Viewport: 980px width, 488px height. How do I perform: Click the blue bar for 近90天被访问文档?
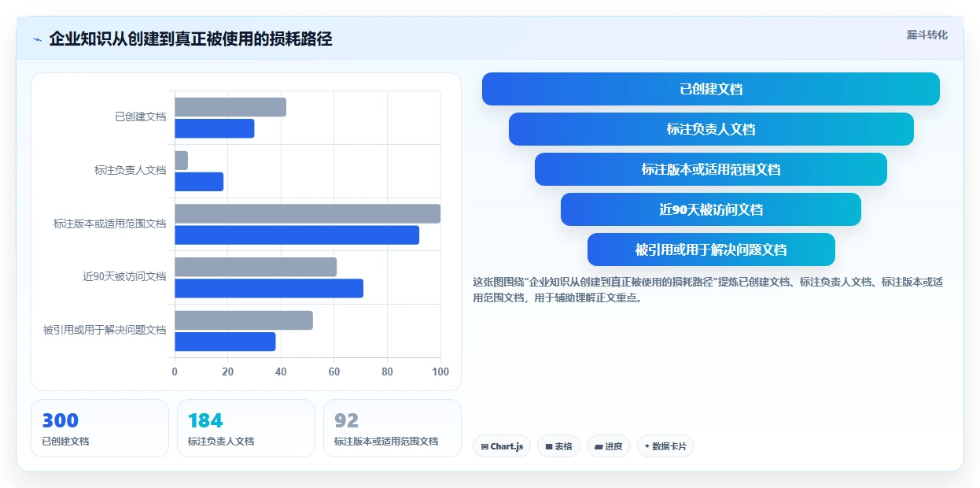point(269,288)
